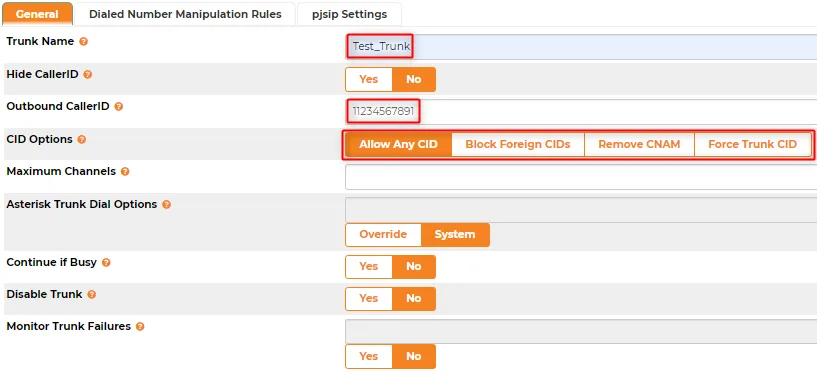
Task: Click the Maximum Channels label text
Action: pos(61,171)
